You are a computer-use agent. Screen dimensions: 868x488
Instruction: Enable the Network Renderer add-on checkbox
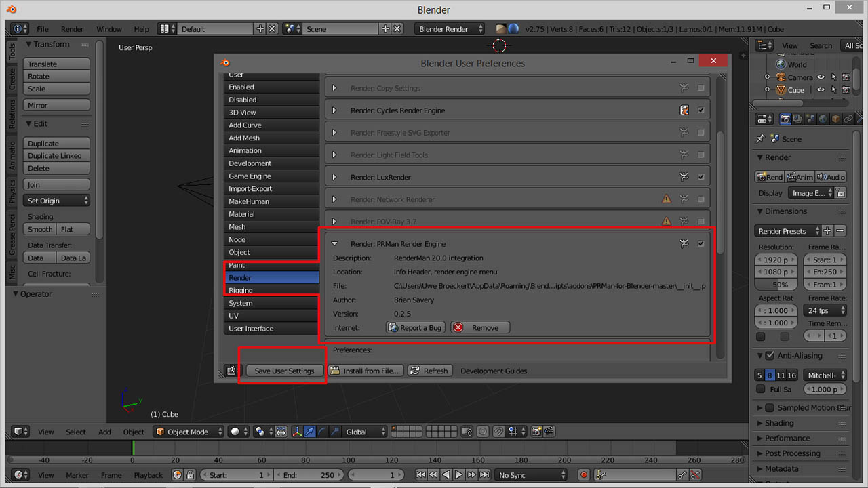point(701,199)
